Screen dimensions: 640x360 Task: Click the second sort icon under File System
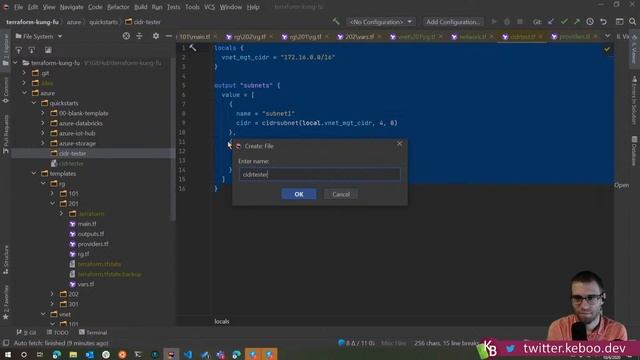pos(31,50)
